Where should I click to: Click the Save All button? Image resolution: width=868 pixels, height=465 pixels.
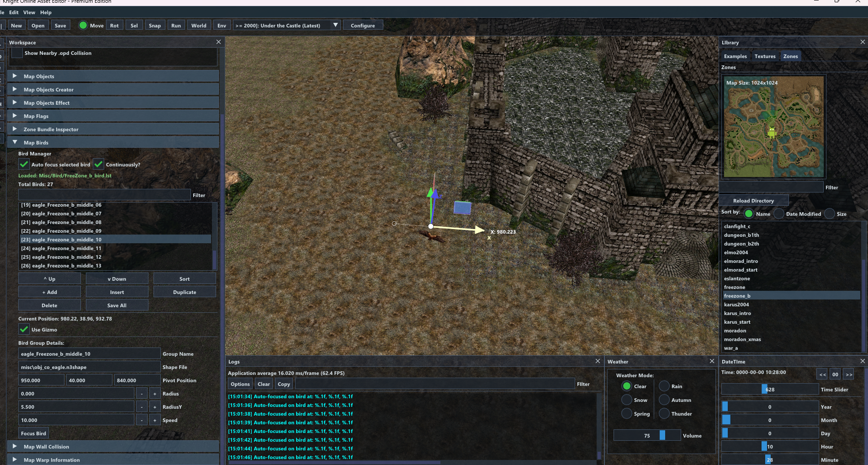pyautogui.click(x=117, y=305)
